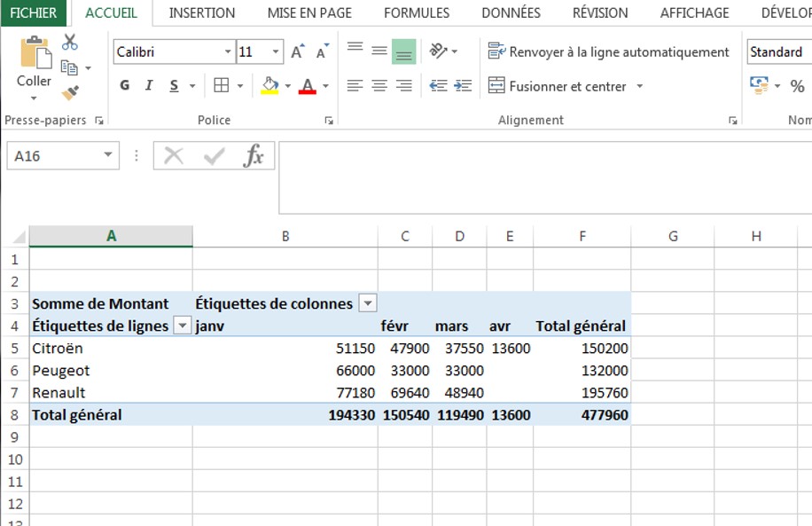Select the Somme de Montant cell
The height and width of the screenshot is (526, 812).
111,303
